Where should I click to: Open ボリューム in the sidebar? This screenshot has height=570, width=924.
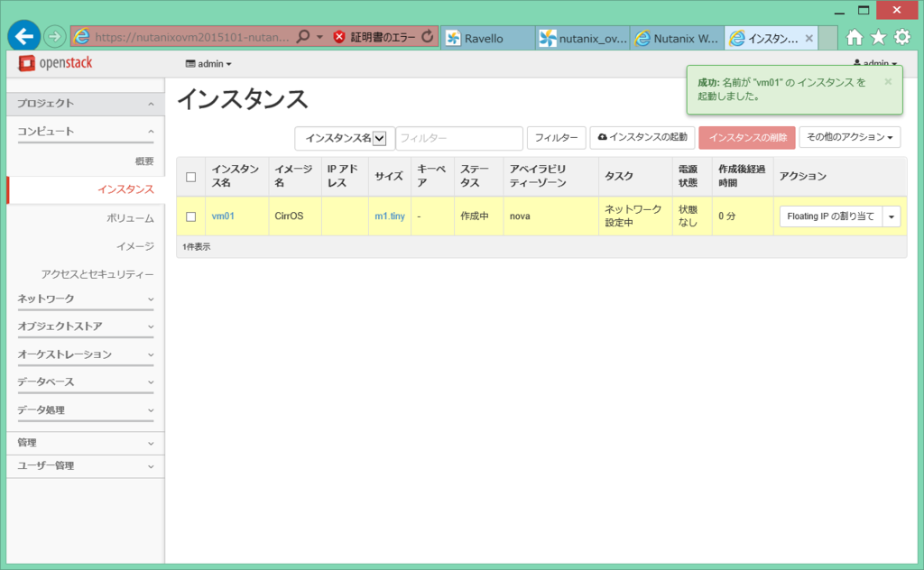130,218
